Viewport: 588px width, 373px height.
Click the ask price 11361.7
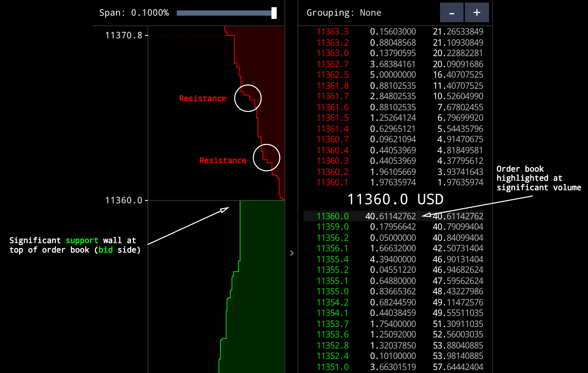(x=333, y=96)
